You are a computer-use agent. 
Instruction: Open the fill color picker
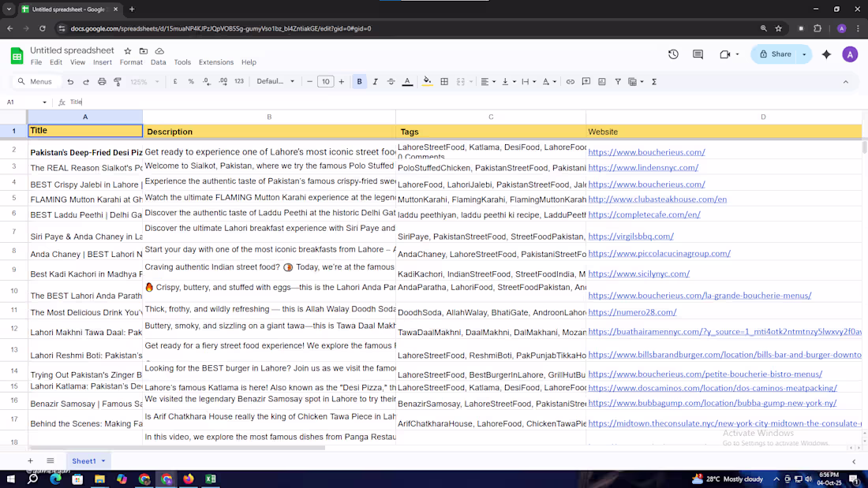click(x=428, y=82)
